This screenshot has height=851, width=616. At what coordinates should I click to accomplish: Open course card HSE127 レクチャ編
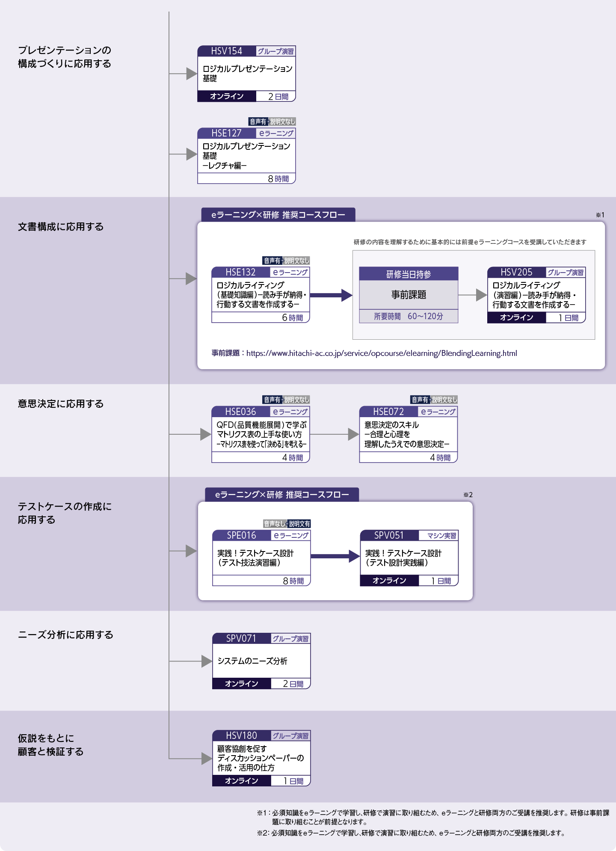[x=246, y=156]
